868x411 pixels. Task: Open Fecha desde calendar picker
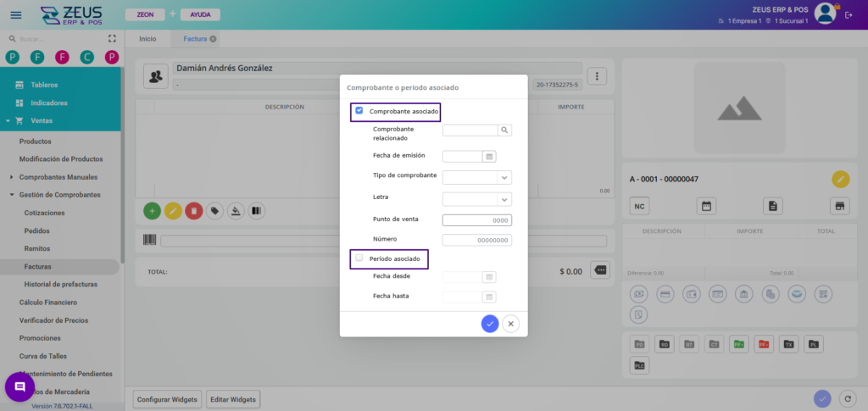point(489,277)
